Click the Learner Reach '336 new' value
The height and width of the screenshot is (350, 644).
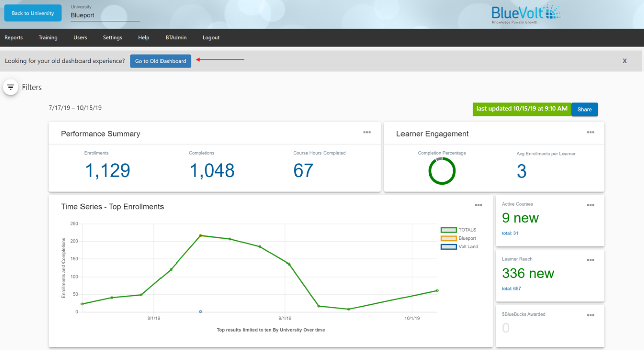coord(528,273)
